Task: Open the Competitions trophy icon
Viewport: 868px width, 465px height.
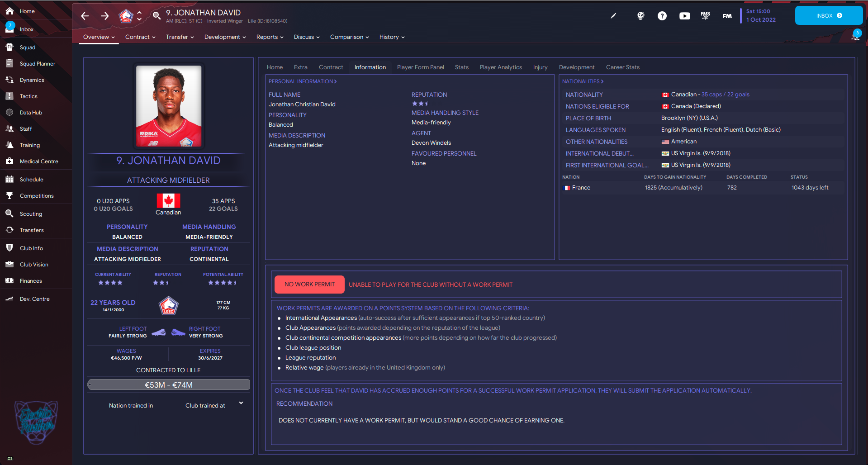Action: click(x=9, y=195)
